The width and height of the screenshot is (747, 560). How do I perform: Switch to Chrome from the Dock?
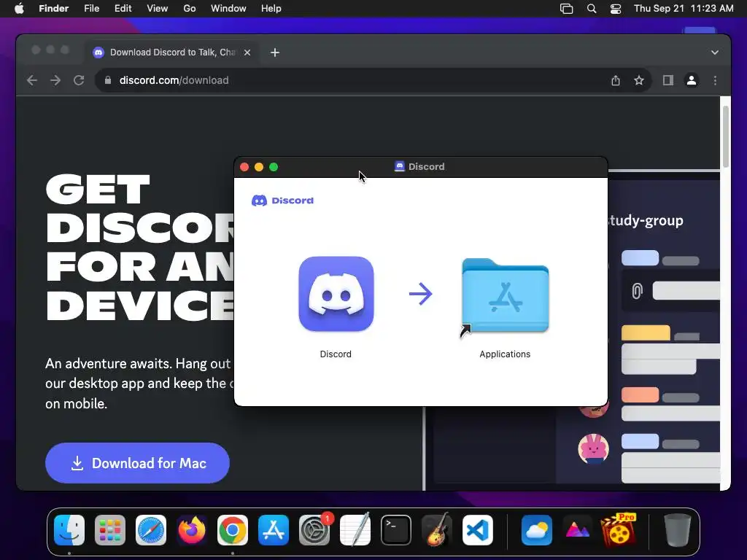[233, 530]
